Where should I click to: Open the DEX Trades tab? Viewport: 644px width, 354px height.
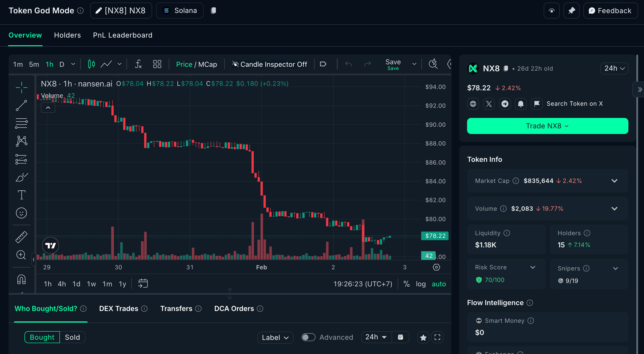118,309
